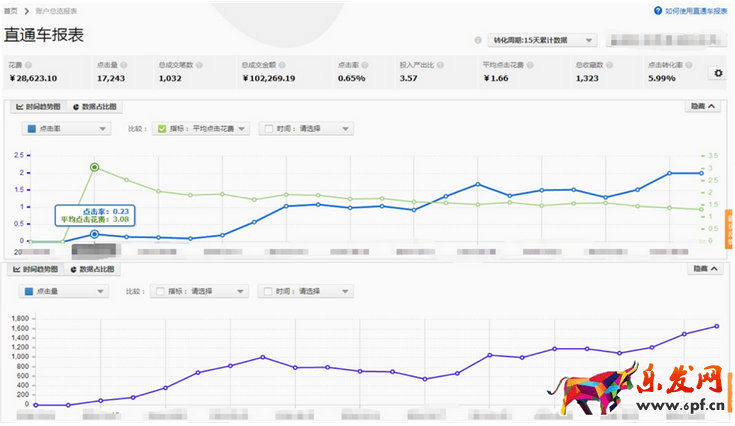Collapse top chart with 隐藏 button

point(703,106)
